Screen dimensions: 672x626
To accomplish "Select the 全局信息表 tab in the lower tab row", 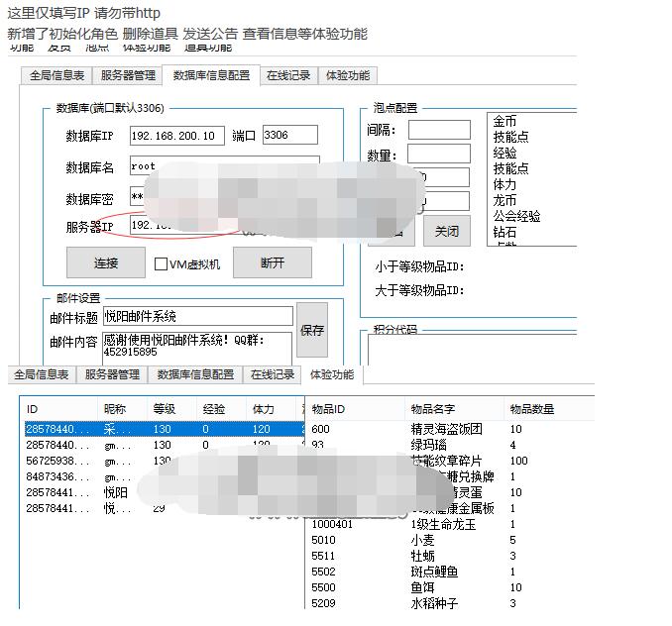I will point(41,375).
